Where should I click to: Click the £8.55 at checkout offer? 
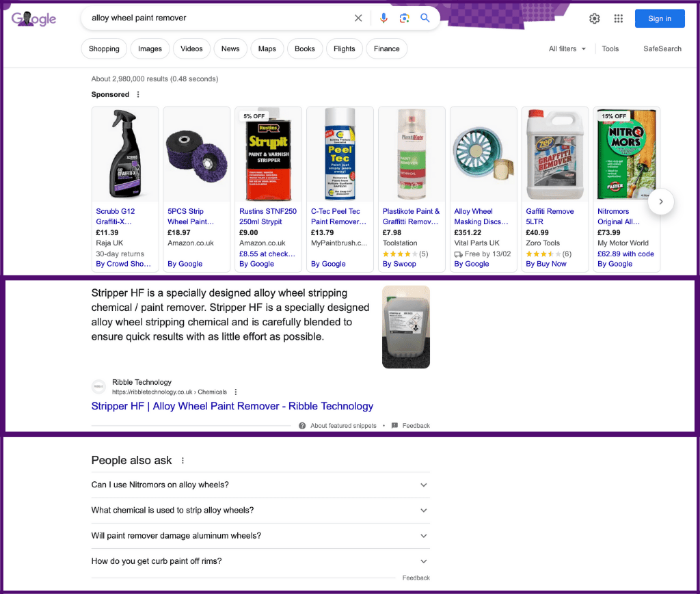point(267,254)
